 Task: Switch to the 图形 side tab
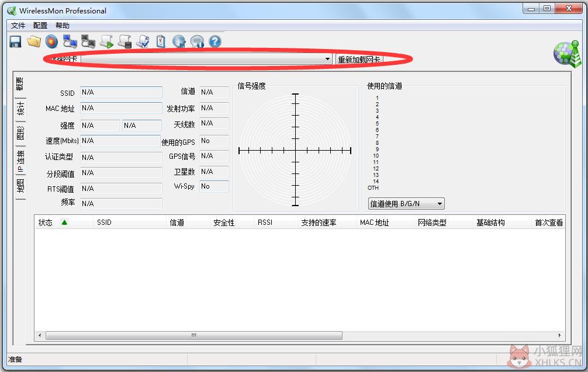20,133
